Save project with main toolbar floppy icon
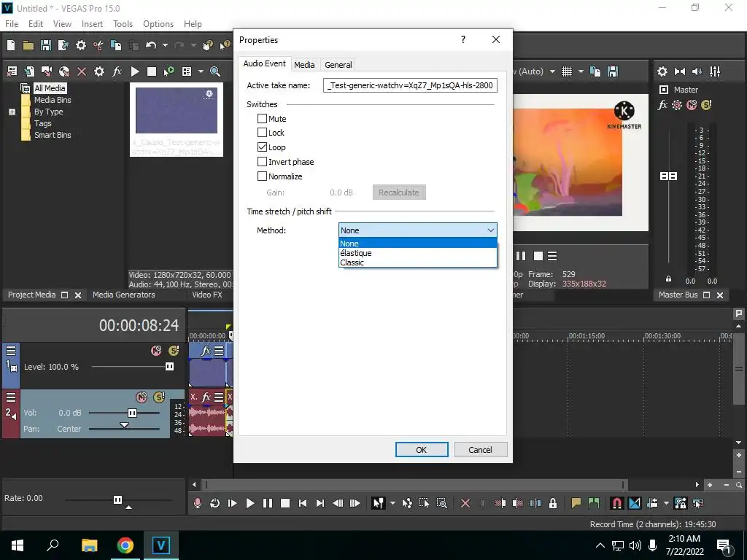The width and height of the screenshot is (747, 560). point(46,45)
